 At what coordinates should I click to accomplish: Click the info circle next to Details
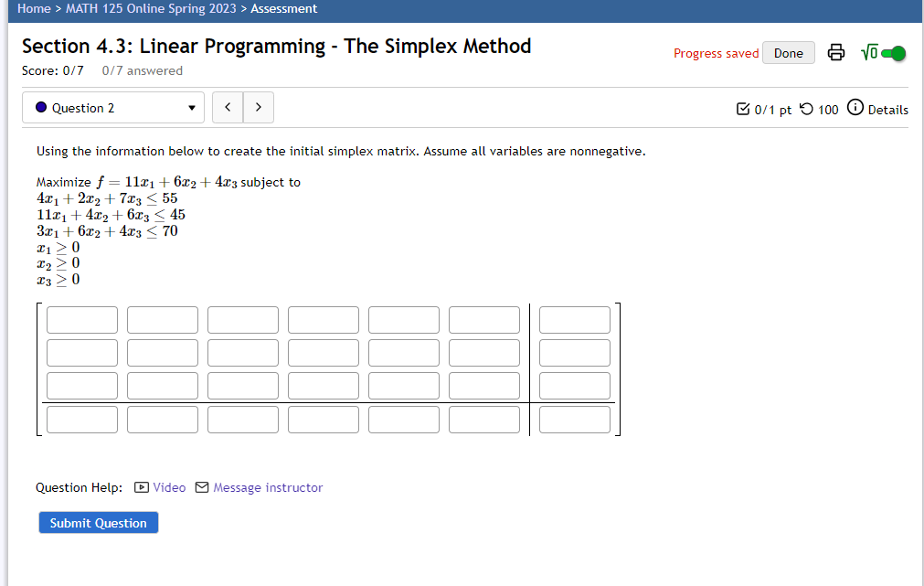tap(855, 108)
